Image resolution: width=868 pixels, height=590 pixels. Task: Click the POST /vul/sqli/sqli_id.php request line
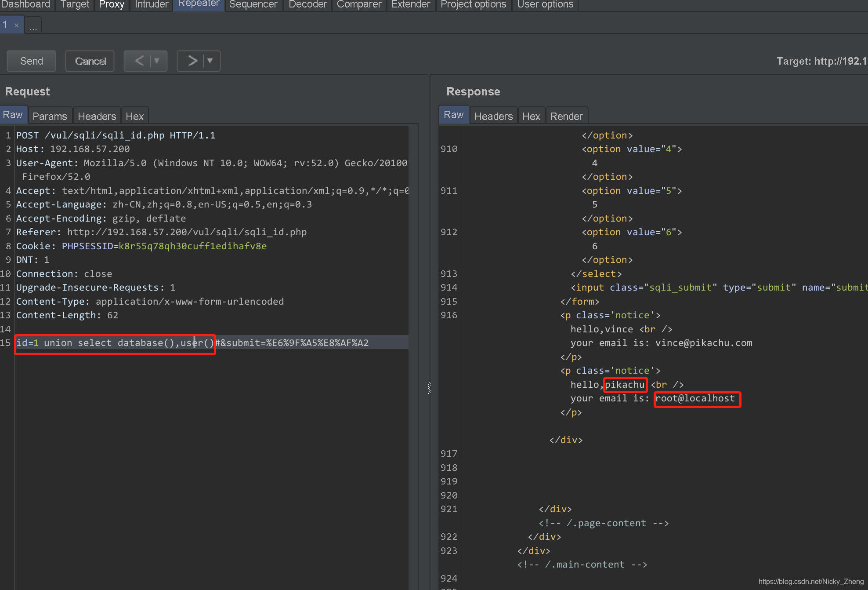point(116,135)
